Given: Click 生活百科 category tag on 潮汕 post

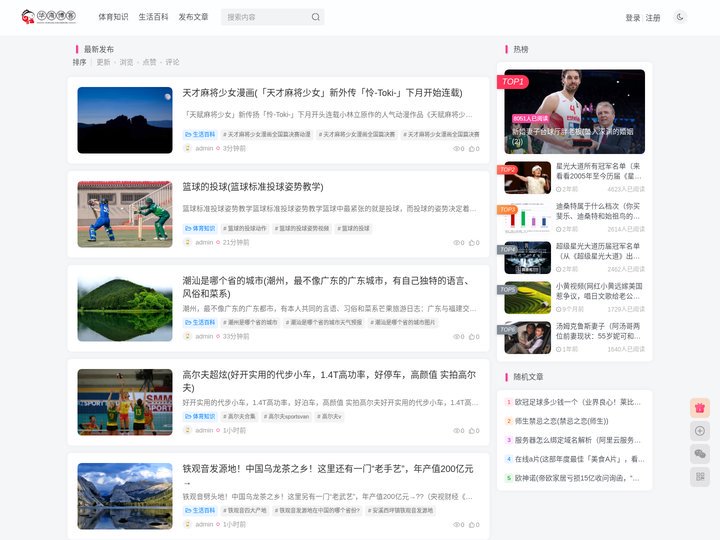Looking at the screenshot, I should coord(200,322).
